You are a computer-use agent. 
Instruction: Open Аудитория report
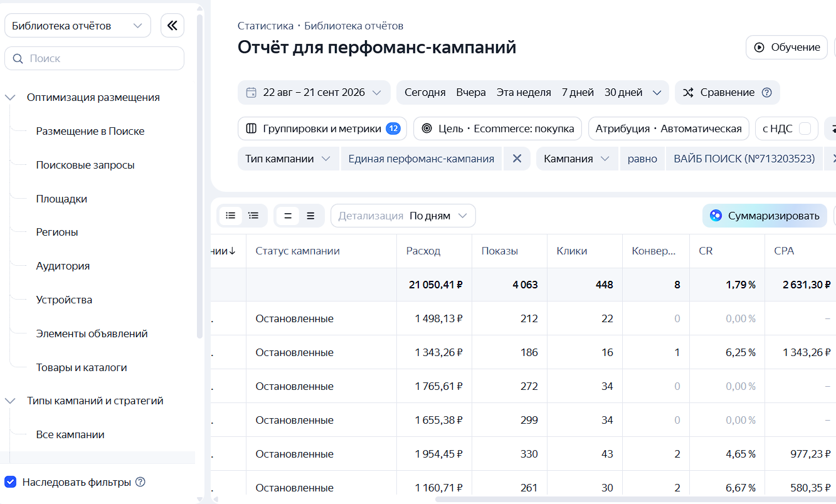point(63,266)
